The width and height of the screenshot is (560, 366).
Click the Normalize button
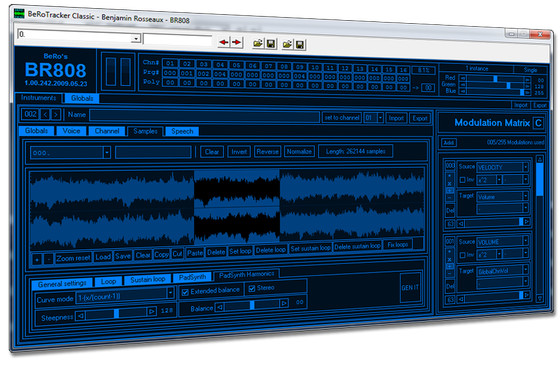pos(299,151)
